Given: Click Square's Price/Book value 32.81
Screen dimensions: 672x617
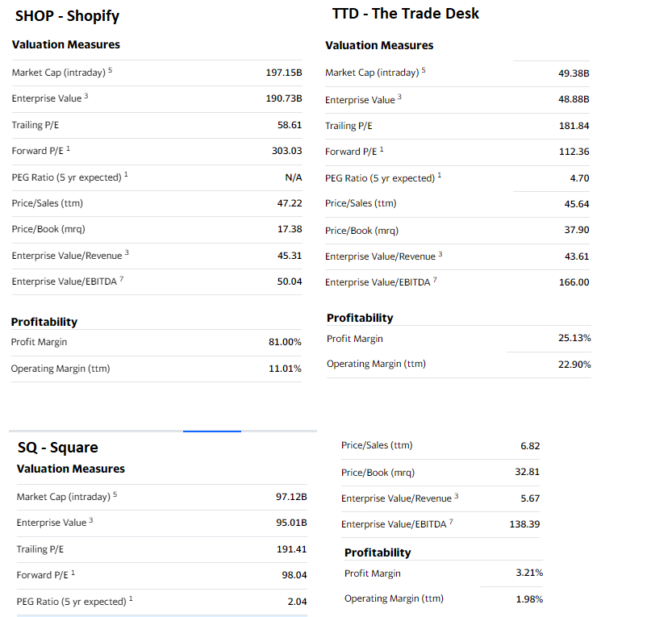Looking at the screenshot, I should pos(528,472).
